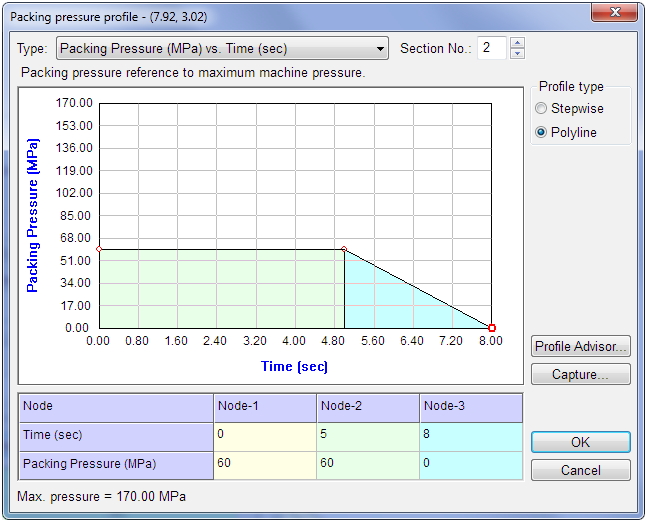Select the Node-1 time cell showing 0
The image size is (647, 522).
(265, 437)
